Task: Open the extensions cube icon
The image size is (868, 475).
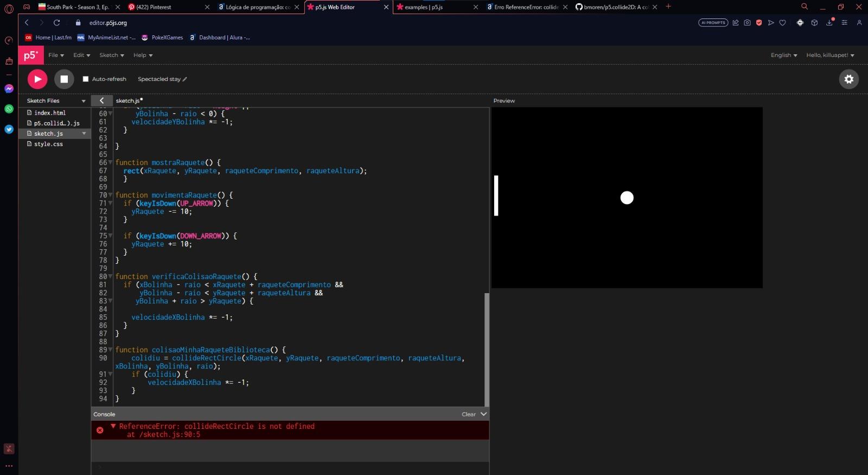Action: [x=814, y=23]
